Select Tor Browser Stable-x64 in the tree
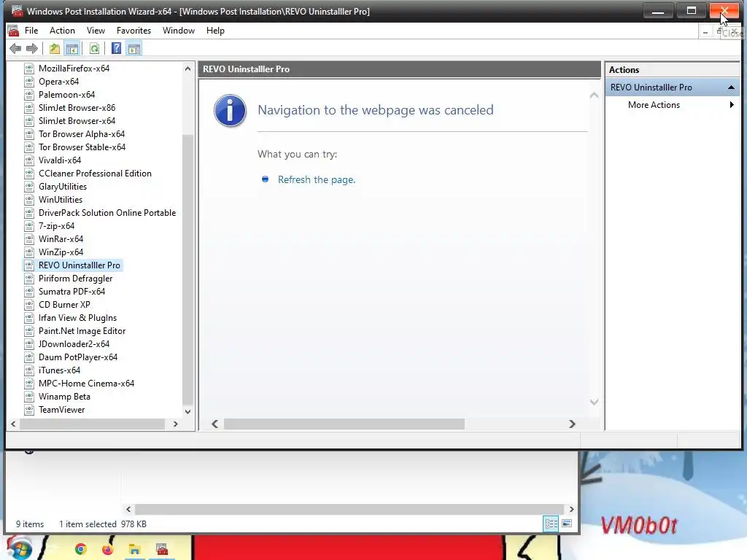The image size is (747, 560). coord(82,147)
